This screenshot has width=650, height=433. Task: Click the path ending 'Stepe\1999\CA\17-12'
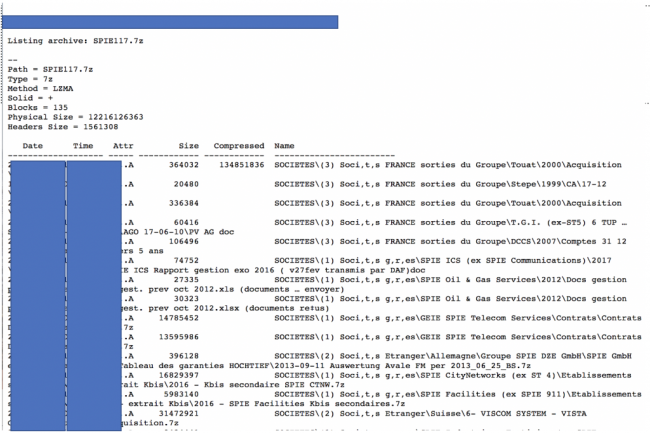(440, 184)
